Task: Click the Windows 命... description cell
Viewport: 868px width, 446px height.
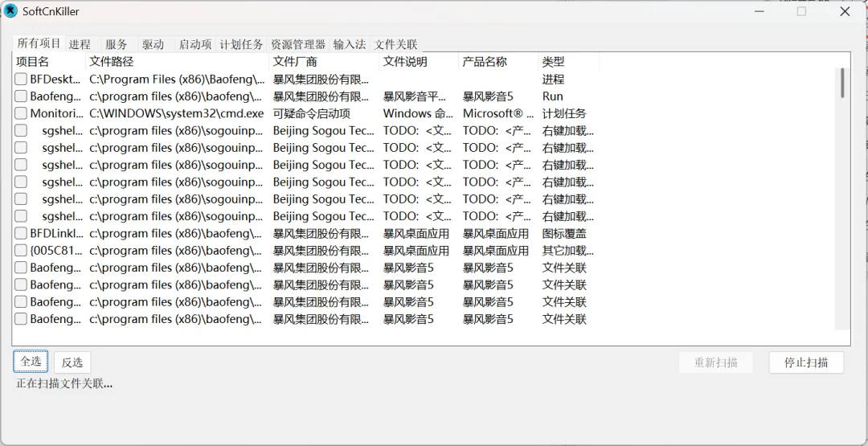Action: (x=419, y=113)
